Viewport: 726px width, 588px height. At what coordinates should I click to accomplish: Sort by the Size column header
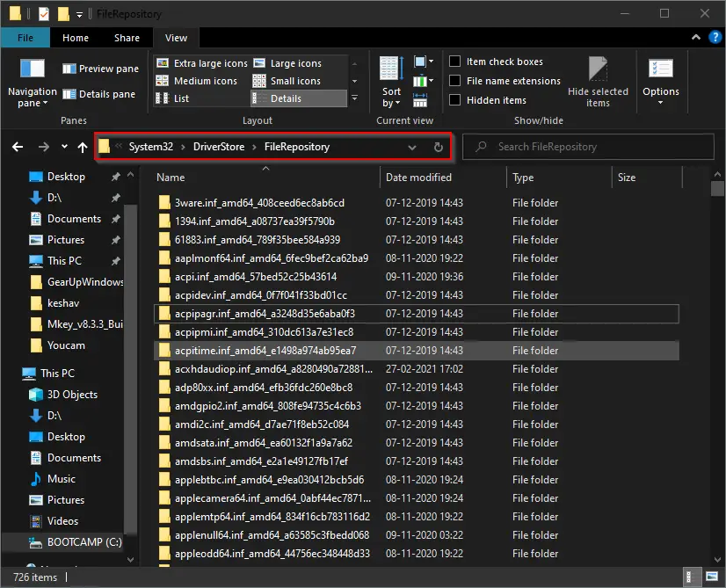(x=647, y=178)
